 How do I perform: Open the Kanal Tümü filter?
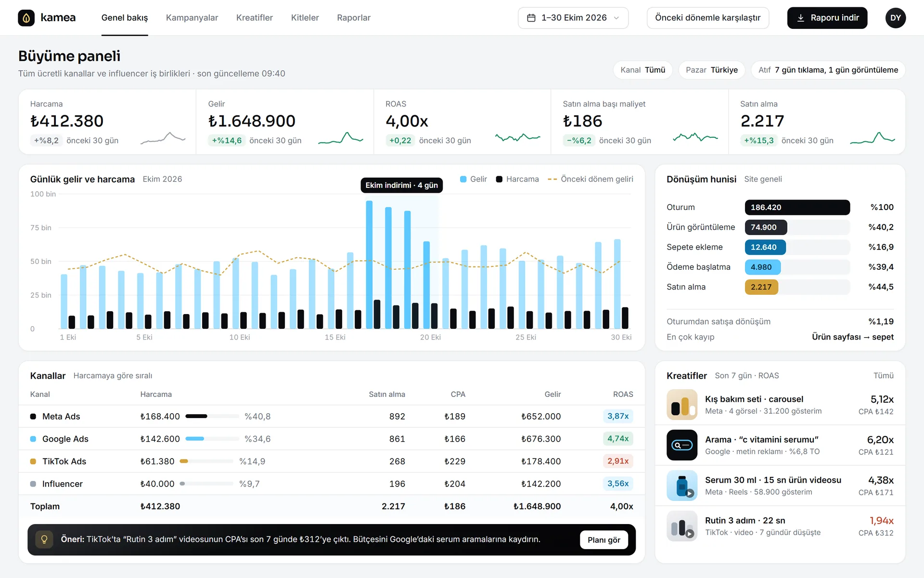pyautogui.click(x=642, y=70)
